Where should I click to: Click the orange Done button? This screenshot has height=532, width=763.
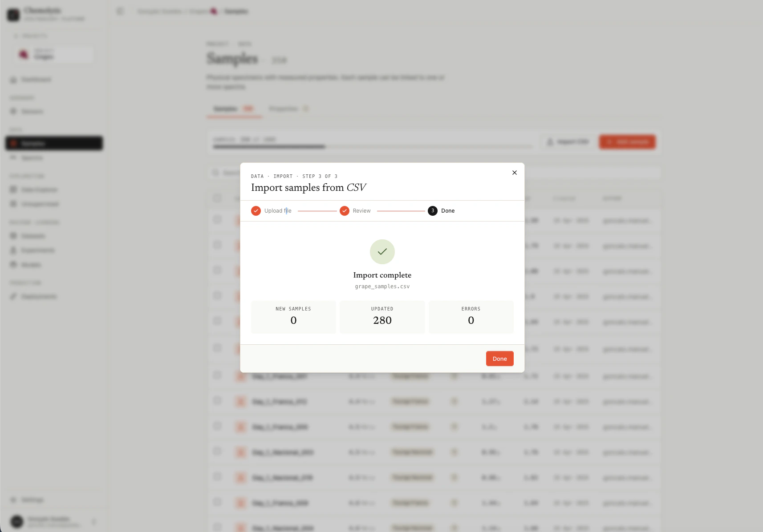(x=499, y=359)
